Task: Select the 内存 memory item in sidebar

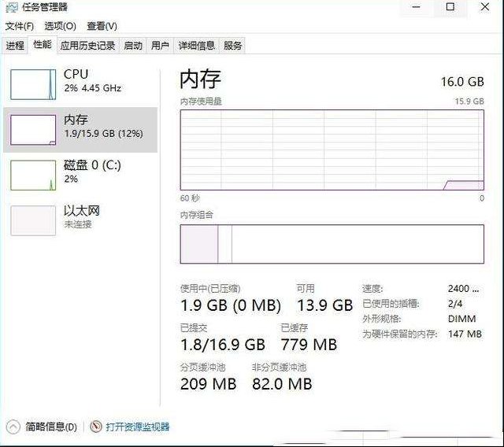Action: (80, 130)
